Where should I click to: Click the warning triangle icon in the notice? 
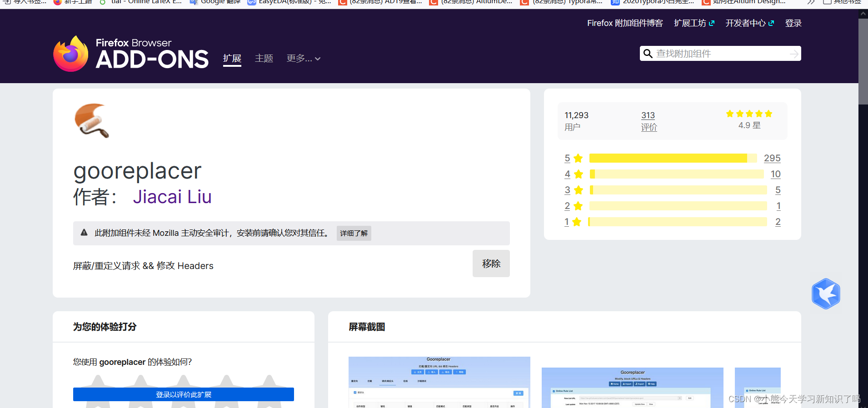pos(84,233)
